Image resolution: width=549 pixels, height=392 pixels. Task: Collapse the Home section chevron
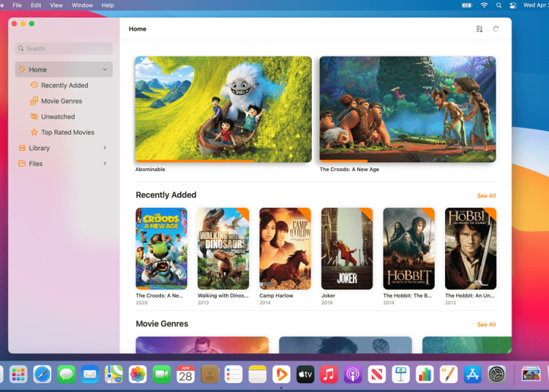pyautogui.click(x=105, y=69)
